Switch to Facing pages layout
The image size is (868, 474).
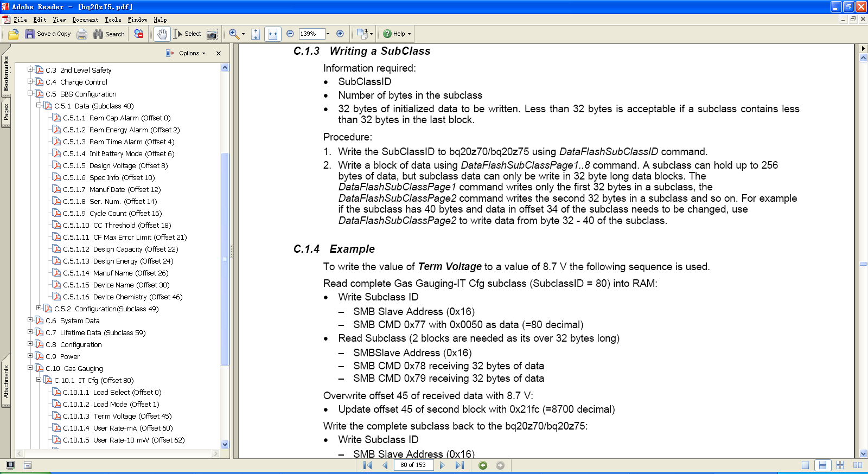pyautogui.click(x=858, y=465)
